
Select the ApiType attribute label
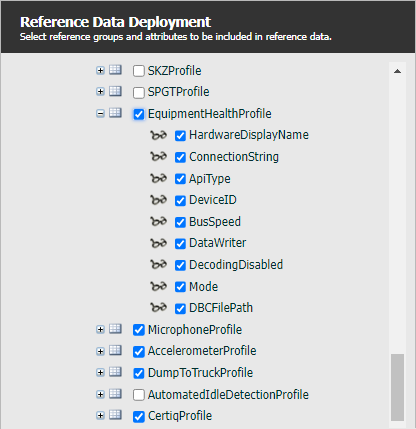coord(210,179)
